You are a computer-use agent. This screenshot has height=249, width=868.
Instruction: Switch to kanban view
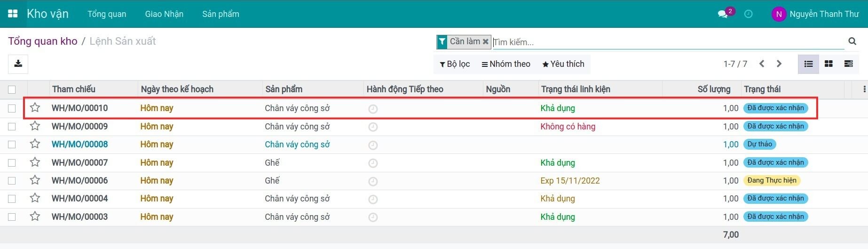click(x=829, y=64)
